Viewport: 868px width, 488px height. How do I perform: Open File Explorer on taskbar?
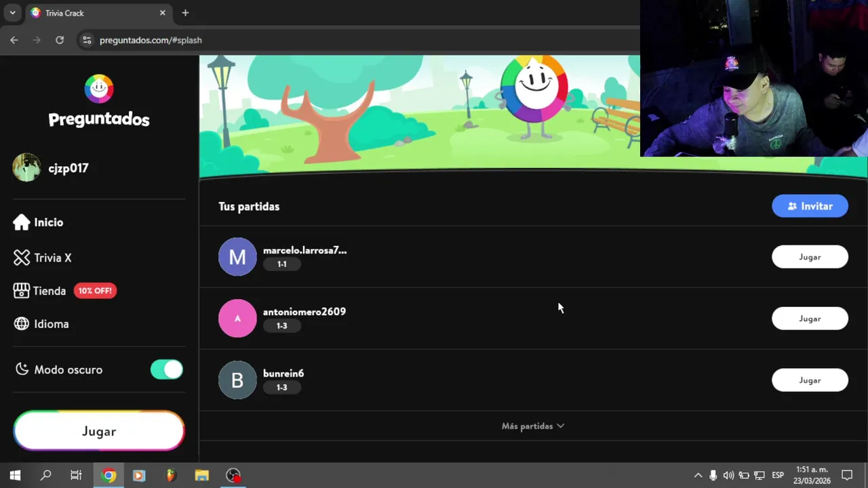(202, 475)
